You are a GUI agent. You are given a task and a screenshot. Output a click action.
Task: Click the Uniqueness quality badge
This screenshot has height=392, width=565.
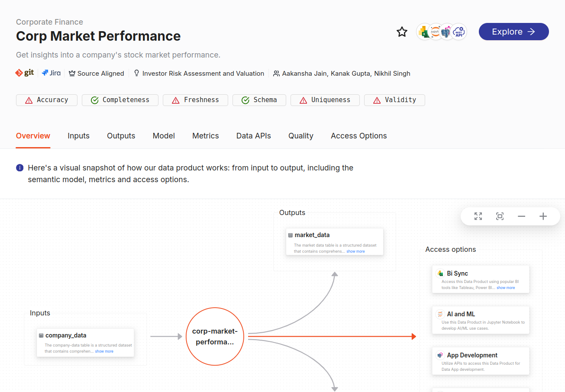(x=325, y=100)
